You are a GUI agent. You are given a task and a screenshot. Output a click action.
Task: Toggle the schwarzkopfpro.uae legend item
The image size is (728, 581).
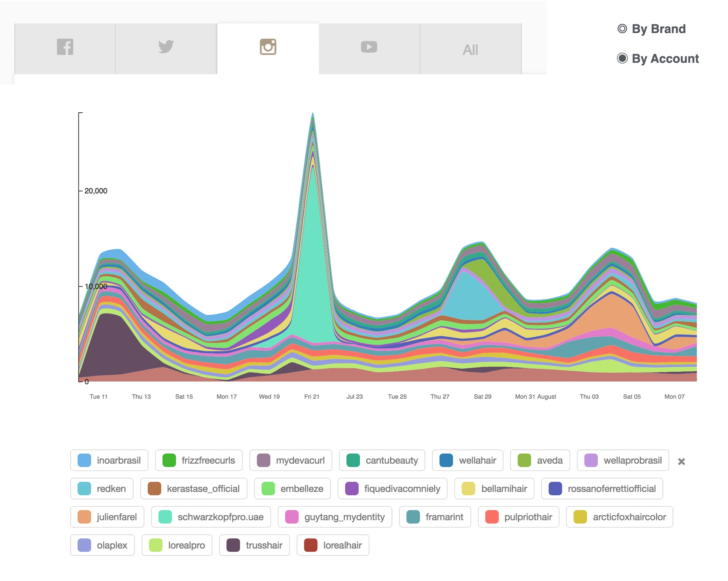(x=211, y=517)
